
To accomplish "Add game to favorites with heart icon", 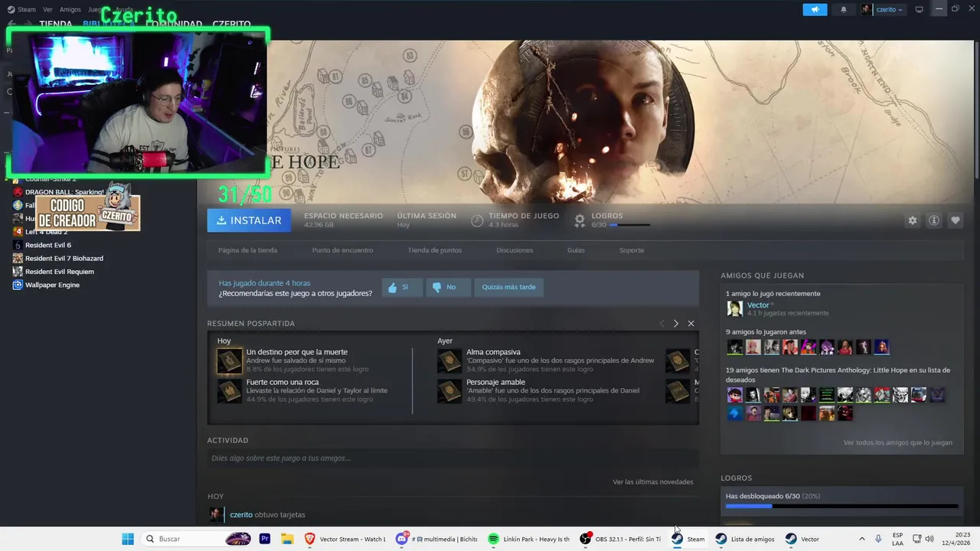I will pyautogui.click(x=955, y=220).
